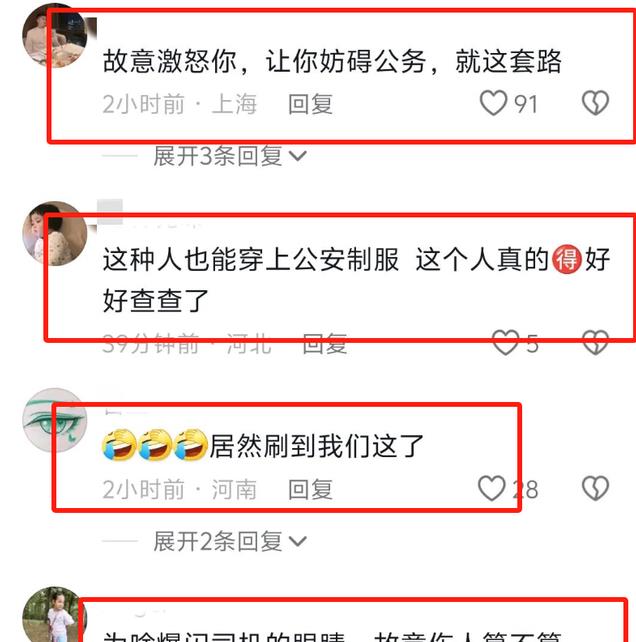Viewport: 636px width, 642px height.
Task: Select comment text 故意激怒你，让你妨碍公务
Action: (x=264, y=61)
